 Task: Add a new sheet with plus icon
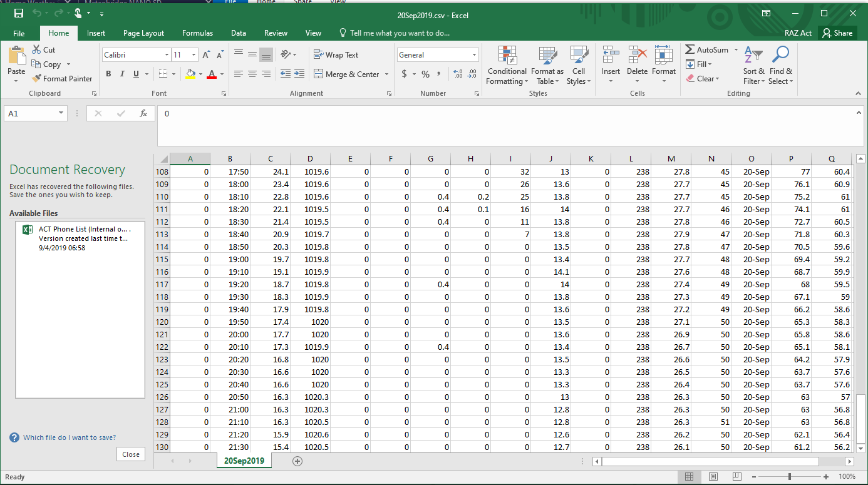click(x=297, y=461)
